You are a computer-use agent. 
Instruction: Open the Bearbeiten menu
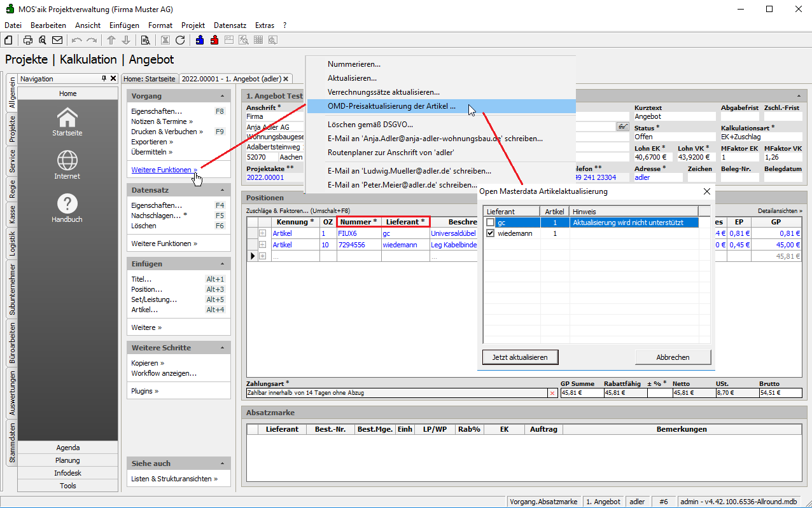pyautogui.click(x=48, y=25)
